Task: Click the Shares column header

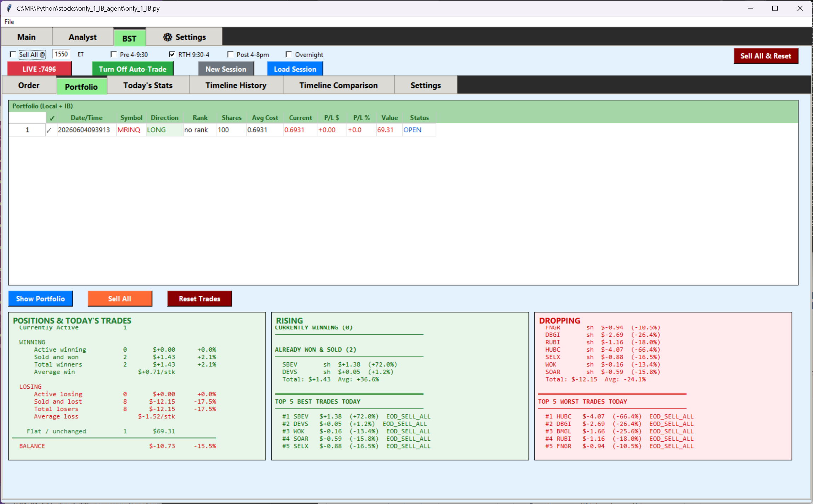Action: [x=231, y=118]
